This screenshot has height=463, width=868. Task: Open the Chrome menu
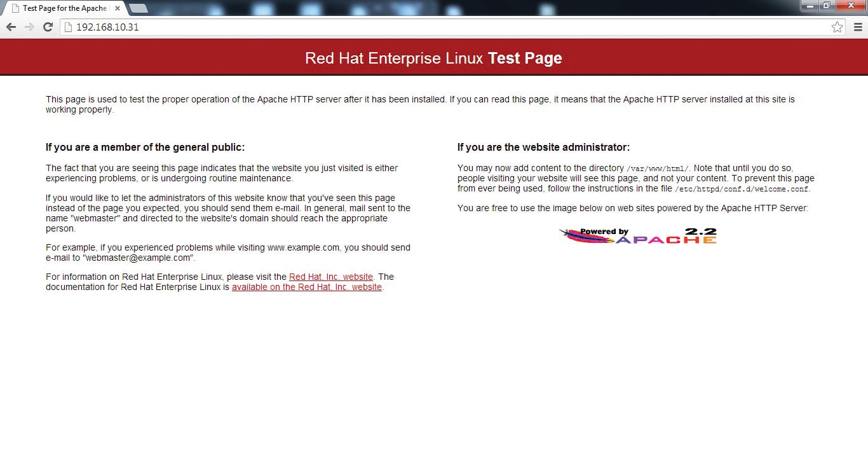pyautogui.click(x=858, y=27)
